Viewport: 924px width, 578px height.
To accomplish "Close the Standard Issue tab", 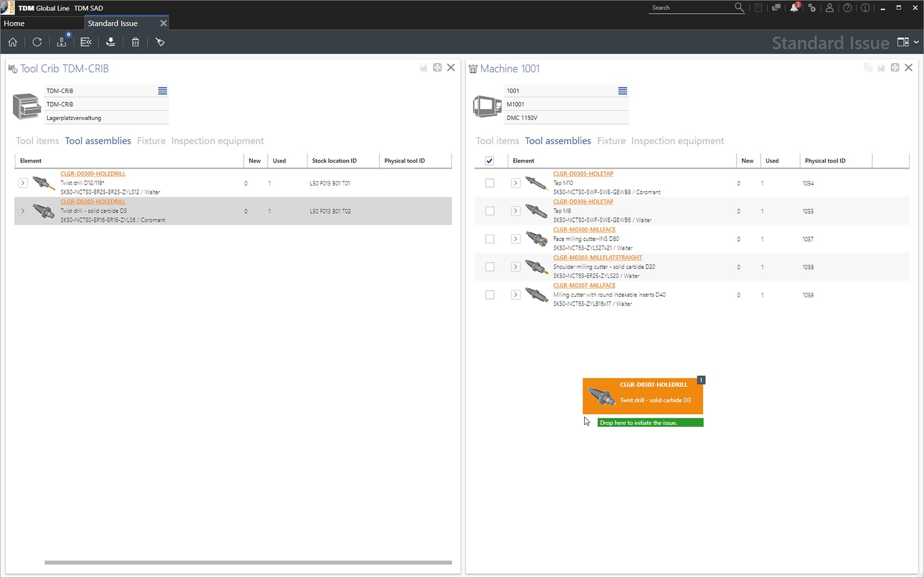I will [x=163, y=23].
